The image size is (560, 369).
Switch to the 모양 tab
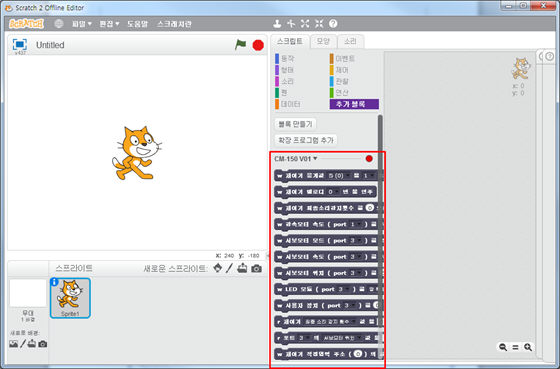(323, 41)
